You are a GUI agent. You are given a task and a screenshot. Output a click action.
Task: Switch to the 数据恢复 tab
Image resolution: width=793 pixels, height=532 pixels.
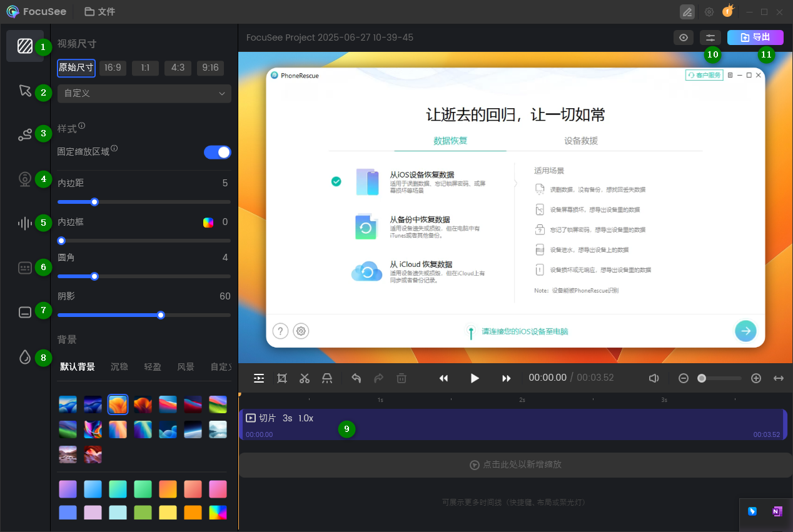tap(450, 141)
